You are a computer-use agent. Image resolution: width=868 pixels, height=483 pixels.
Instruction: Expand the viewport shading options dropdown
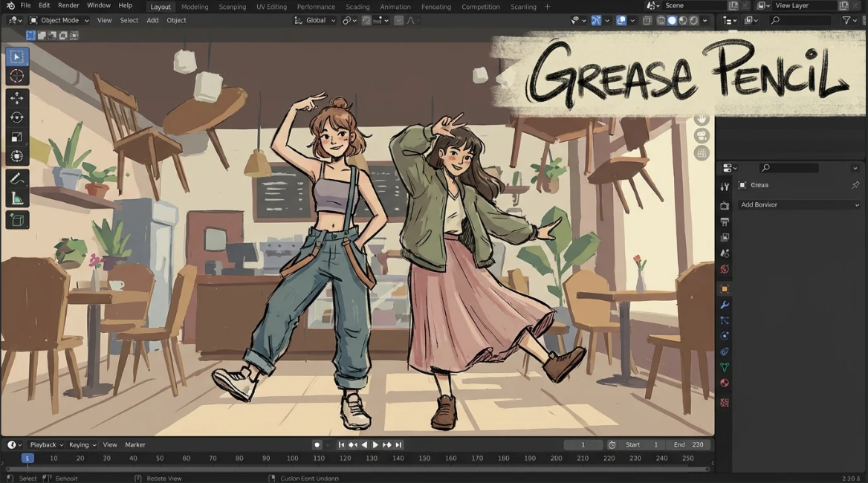pos(705,21)
